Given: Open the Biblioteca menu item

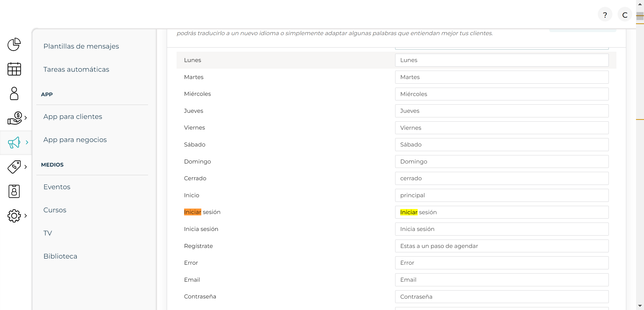Looking at the screenshot, I should point(60,256).
